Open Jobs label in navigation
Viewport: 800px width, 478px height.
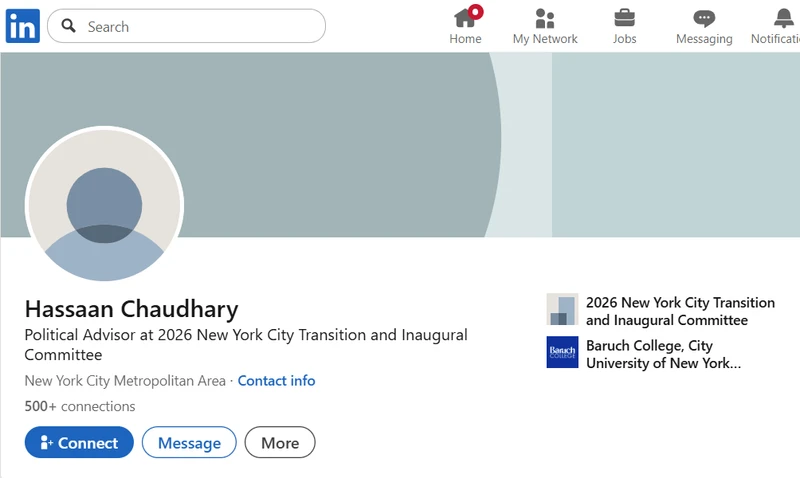[624, 39]
